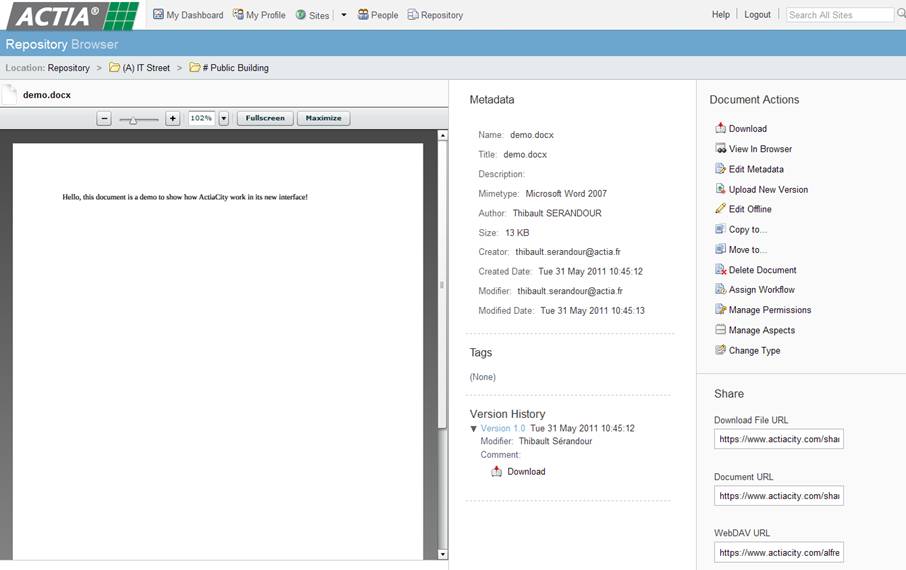Click the zoom out minus button
This screenshot has height=570, width=906.
(x=104, y=118)
